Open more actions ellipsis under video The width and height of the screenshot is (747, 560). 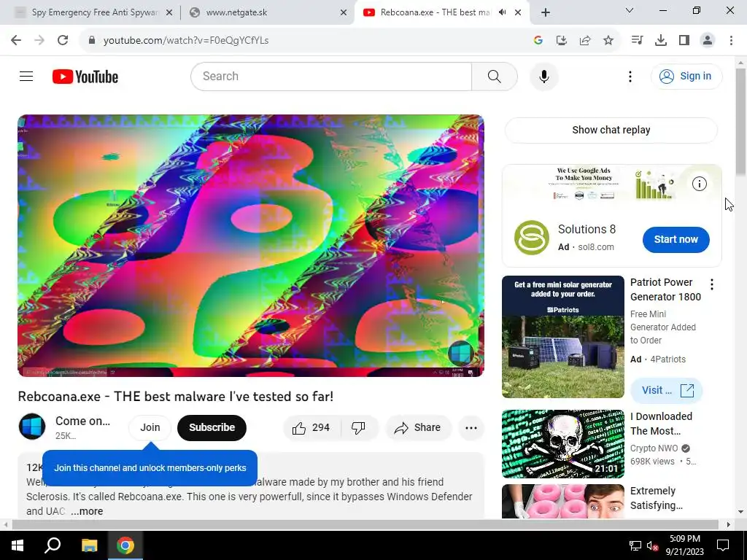(x=471, y=427)
